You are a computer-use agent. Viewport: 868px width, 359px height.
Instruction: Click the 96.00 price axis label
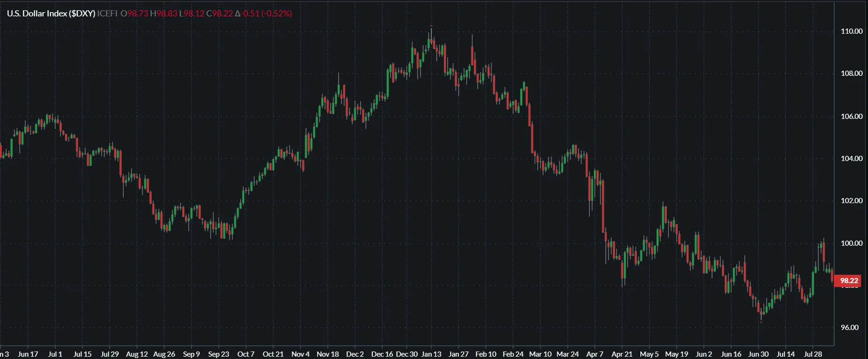[849, 328]
